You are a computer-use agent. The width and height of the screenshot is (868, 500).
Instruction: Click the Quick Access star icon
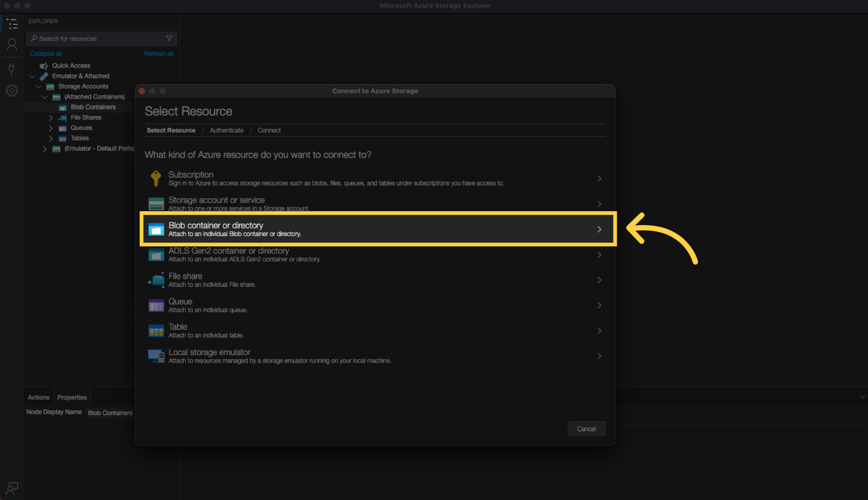point(44,66)
